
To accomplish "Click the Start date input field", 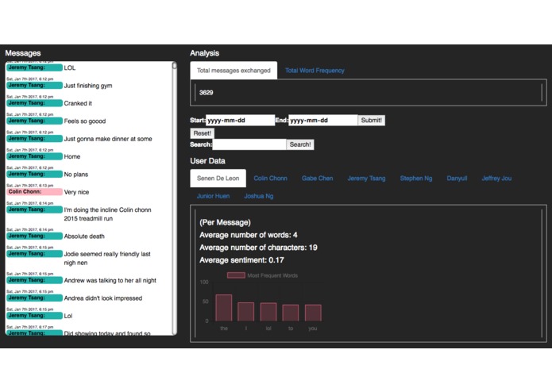I will pos(240,121).
